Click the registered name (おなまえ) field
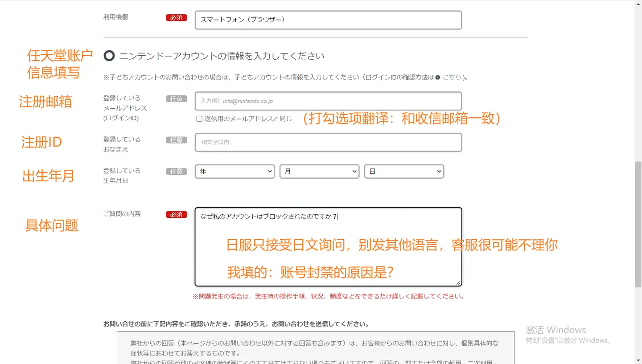This screenshot has width=642, height=364. click(328, 142)
